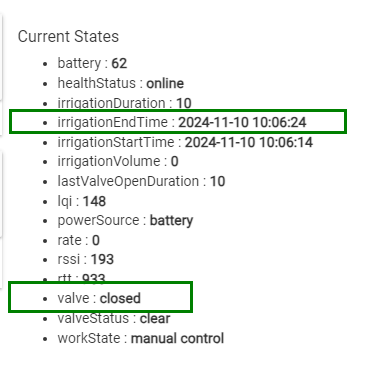Click the irrigationEndTime label text
Screen dimensions: 378x367
click(x=113, y=122)
